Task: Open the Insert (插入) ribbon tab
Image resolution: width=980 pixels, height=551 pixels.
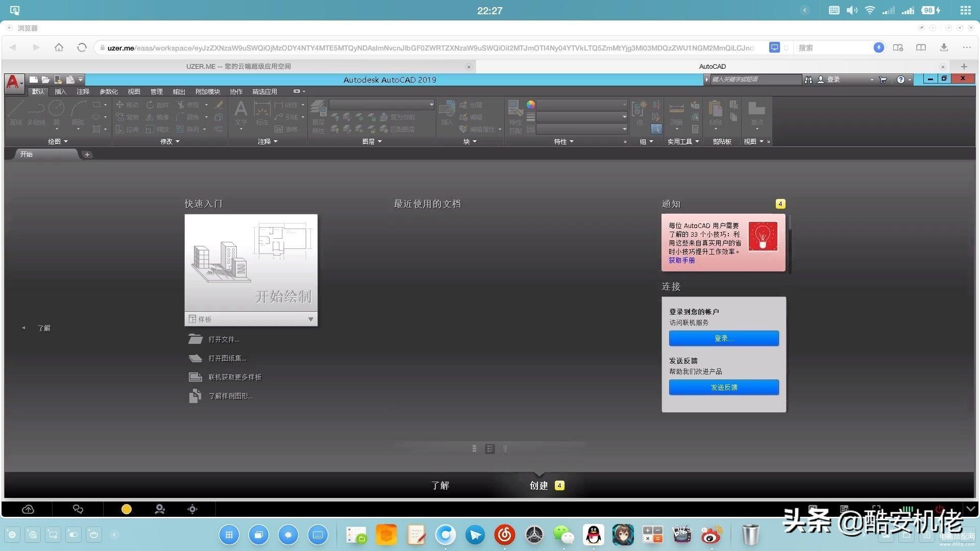Action: click(60, 92)
